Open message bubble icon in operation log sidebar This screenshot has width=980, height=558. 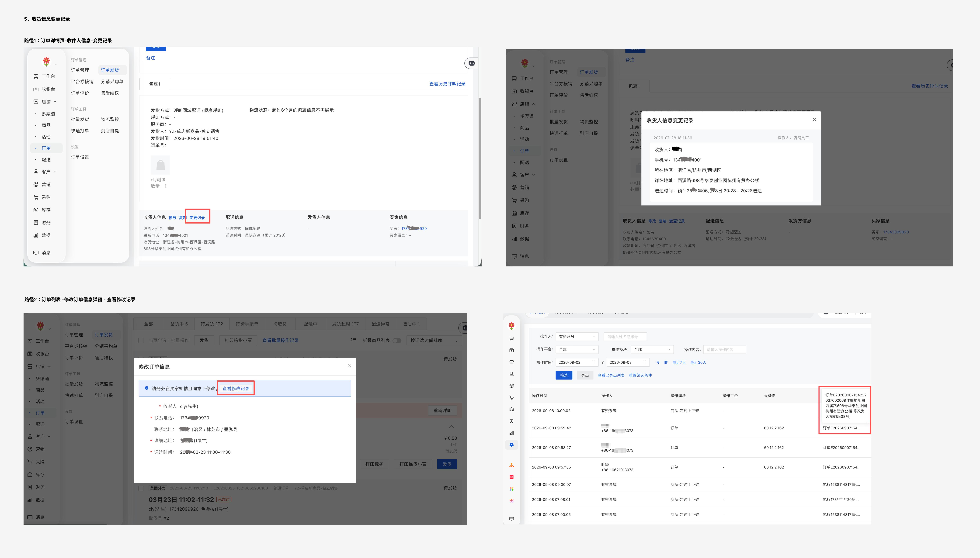511,519
